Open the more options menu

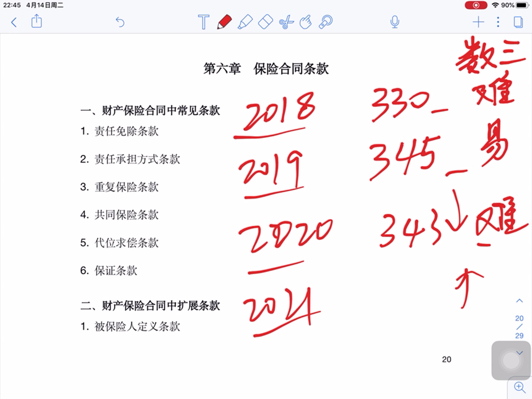[499, 22]
